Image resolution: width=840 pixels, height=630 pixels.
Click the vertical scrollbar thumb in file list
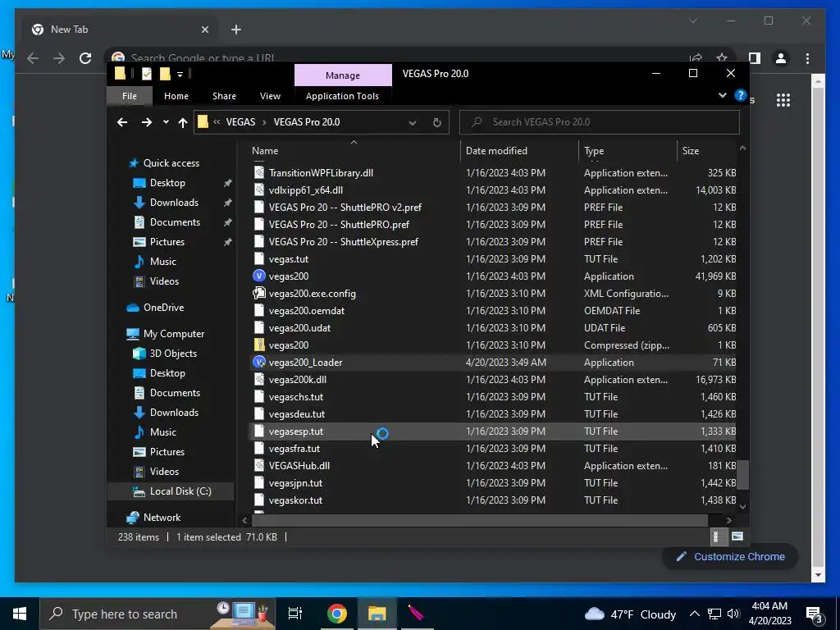(742, 475)
